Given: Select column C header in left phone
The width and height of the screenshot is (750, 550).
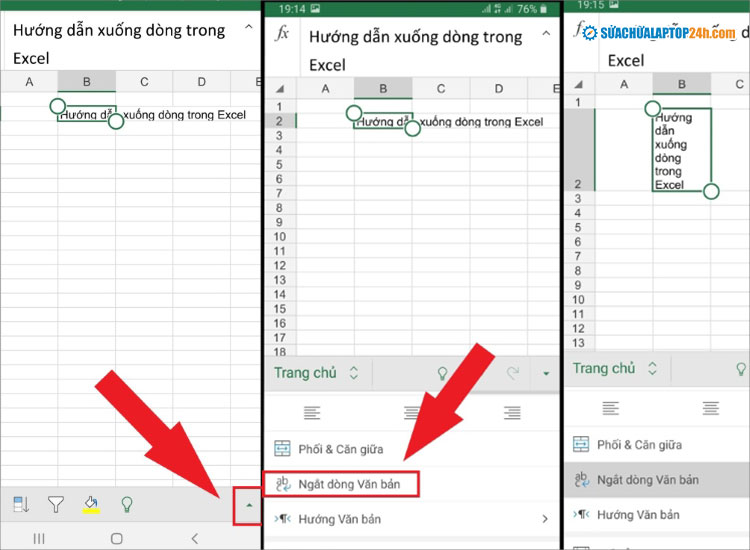Looking at the screenshot, I should (x=144, y=82).
